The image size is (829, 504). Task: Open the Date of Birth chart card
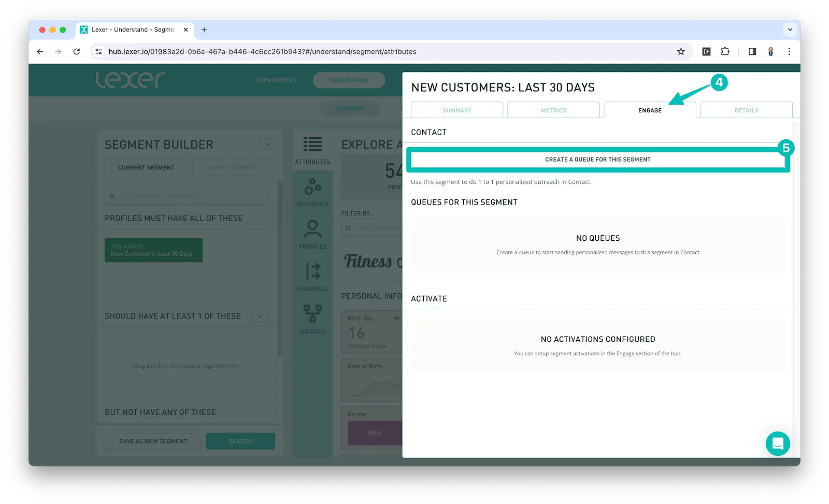coord(371,380)
